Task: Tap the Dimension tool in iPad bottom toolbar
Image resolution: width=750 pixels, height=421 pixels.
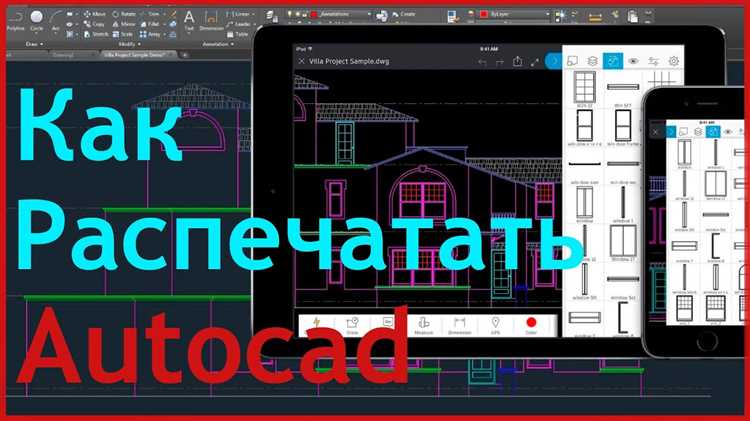Action: [x=460, y=325]
